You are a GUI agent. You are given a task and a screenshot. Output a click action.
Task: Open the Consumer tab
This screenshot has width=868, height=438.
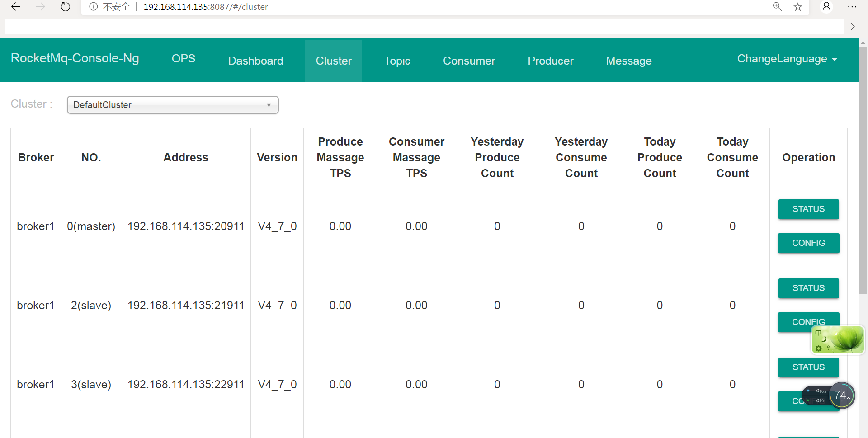pyautogui.click(x=469, y=61)
